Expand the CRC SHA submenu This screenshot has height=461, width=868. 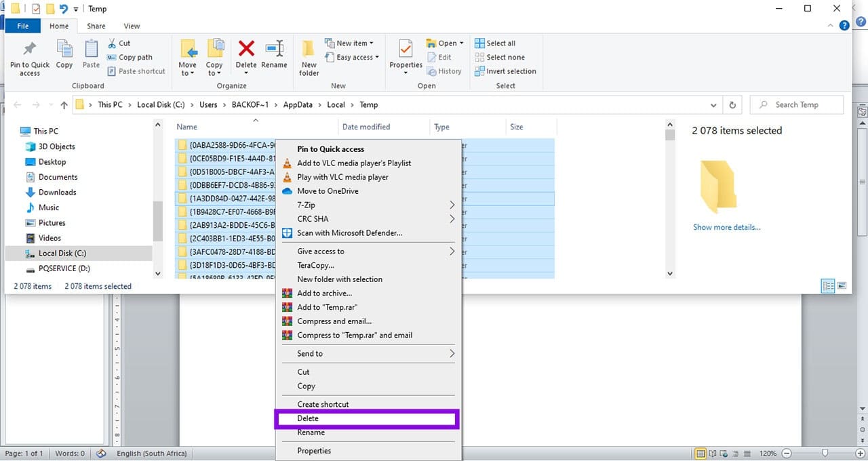[368, 219]
